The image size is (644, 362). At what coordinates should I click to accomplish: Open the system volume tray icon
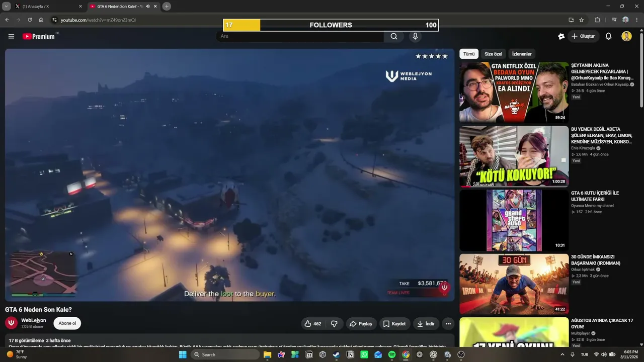click(604, 354)
